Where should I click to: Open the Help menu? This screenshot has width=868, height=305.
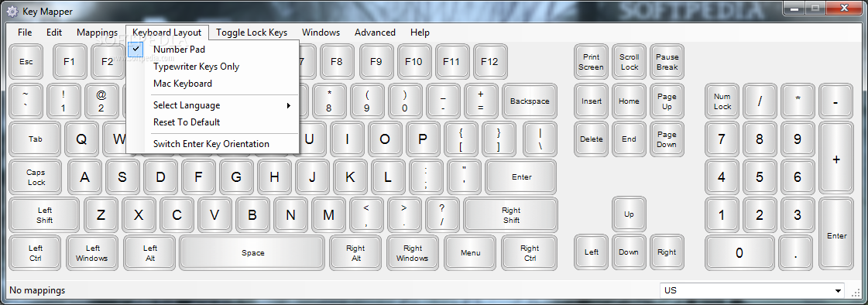[420, 32]
